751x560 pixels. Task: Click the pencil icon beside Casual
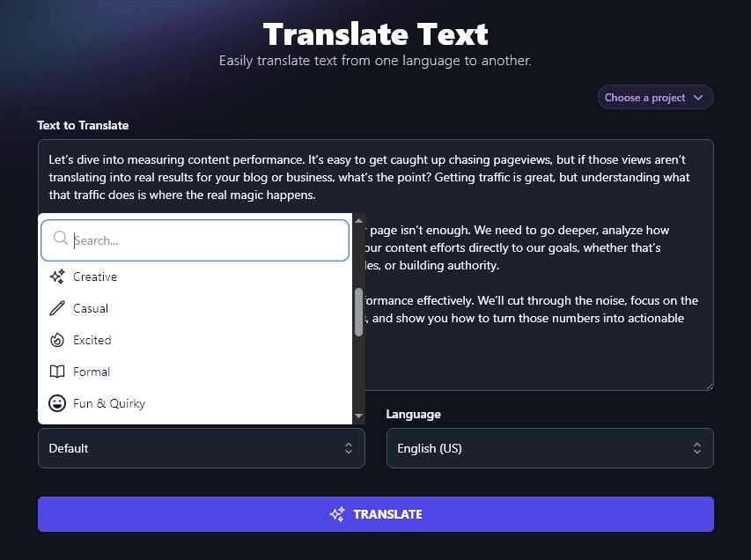click(x=57, y=308)
